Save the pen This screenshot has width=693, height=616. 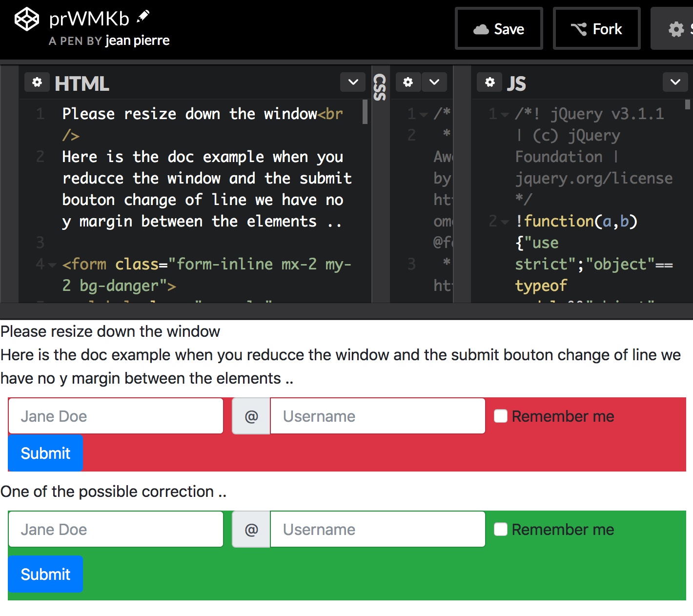coord(499,28)
